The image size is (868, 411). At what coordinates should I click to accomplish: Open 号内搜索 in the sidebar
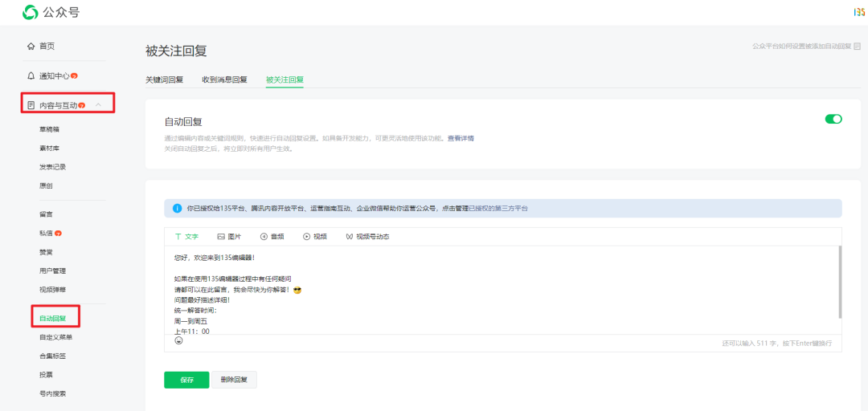(52, 393)
